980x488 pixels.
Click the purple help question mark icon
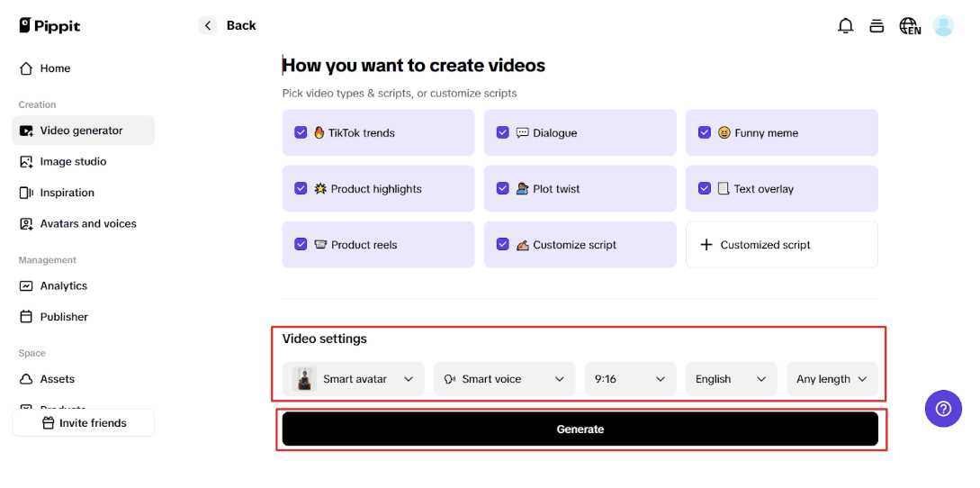[x=943, y=409]
